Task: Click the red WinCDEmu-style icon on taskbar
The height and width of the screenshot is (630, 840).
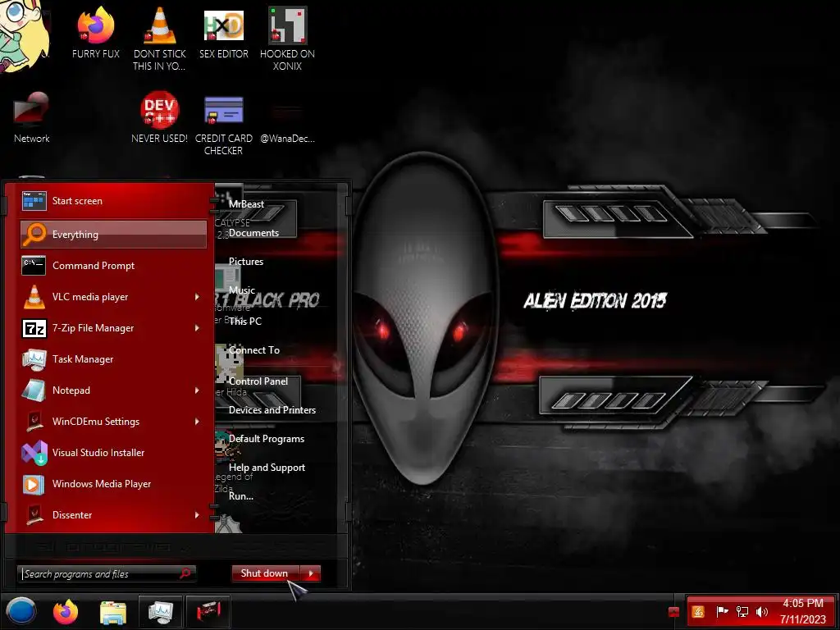Action: pyautogui.click(x=208, y=612)
